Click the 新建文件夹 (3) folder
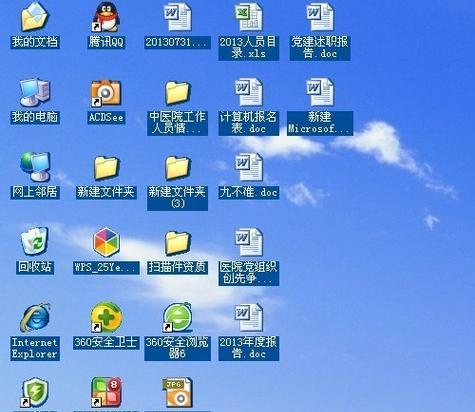 click(x=177, y=168)
